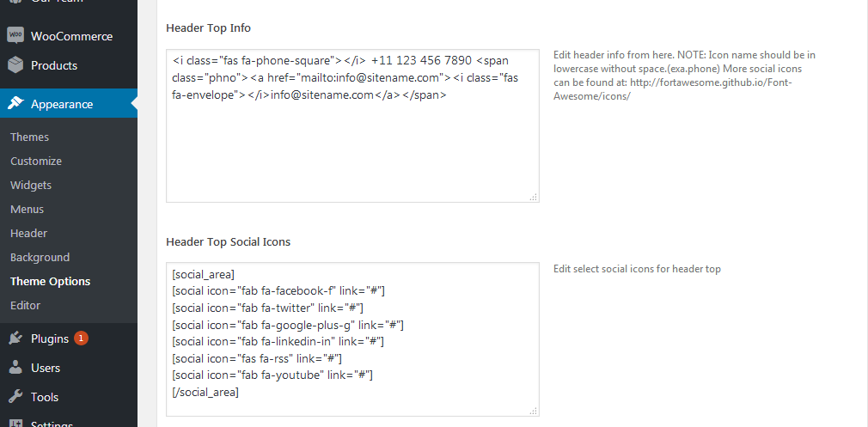868x427 pixels.
Task: Click the Products box icon
Action: pos(15,65)
